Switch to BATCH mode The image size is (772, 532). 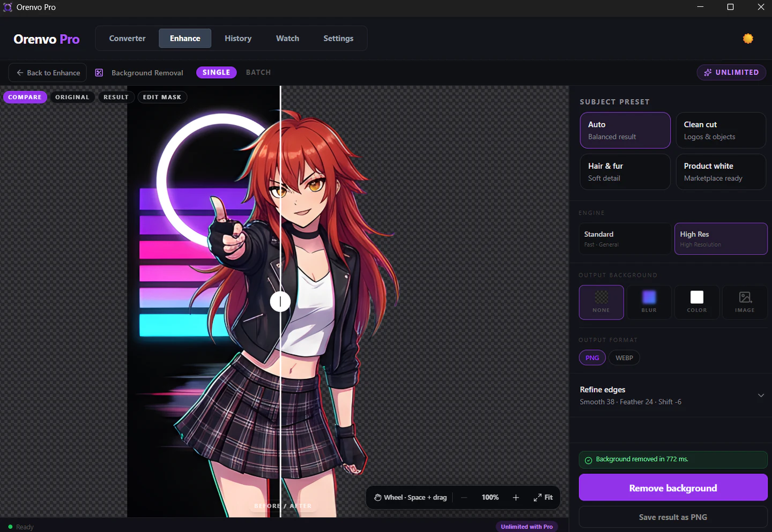click(258, 72)
